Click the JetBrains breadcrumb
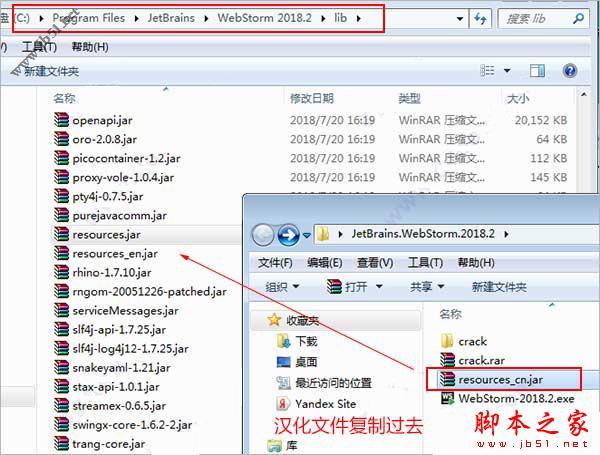The image size is (600, 455). click(x=171, y=18)
